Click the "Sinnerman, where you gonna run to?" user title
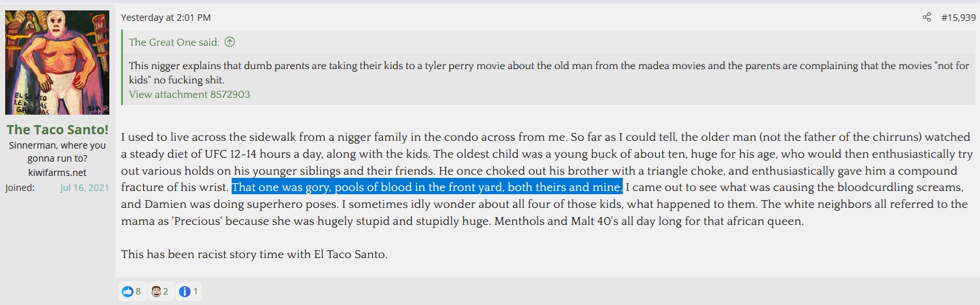The image size is (980, 305). click(57, 152)
